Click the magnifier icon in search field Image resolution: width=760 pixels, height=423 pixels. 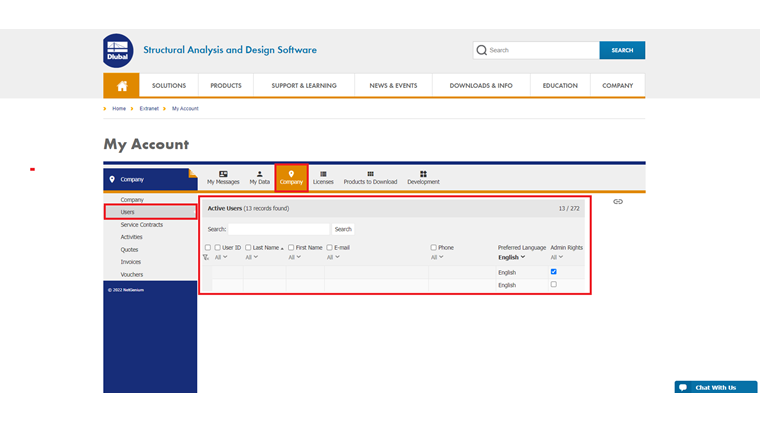click(481, 50)
